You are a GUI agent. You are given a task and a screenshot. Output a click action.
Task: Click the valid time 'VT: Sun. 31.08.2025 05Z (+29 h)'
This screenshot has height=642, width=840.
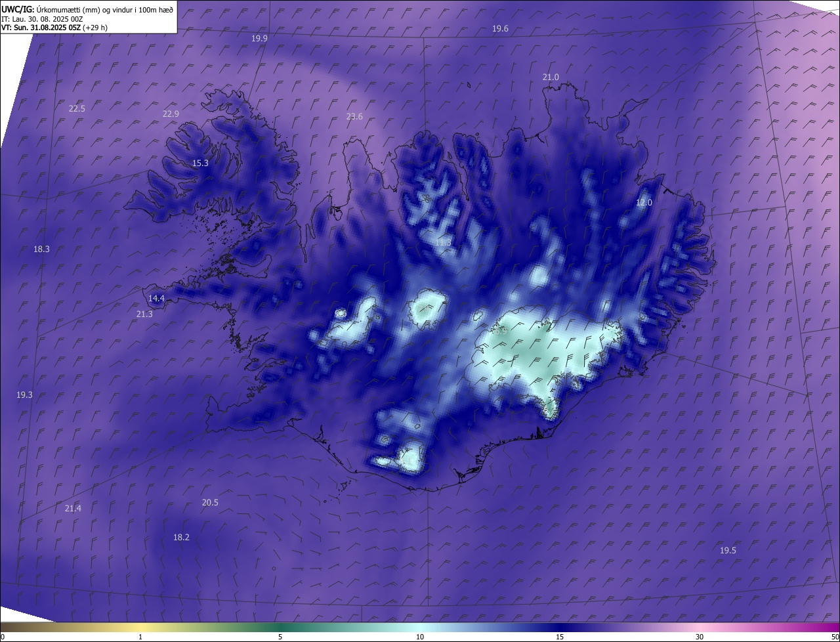[54, 28]
